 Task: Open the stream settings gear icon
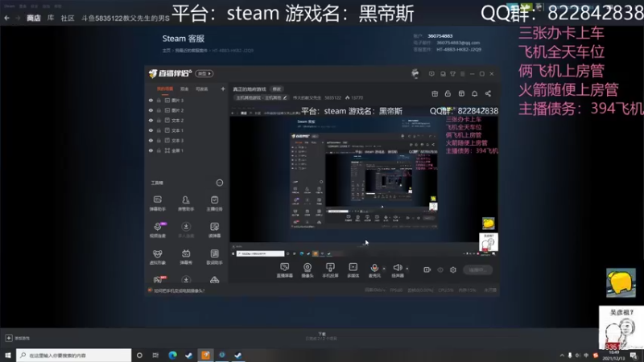click(453, 269)
